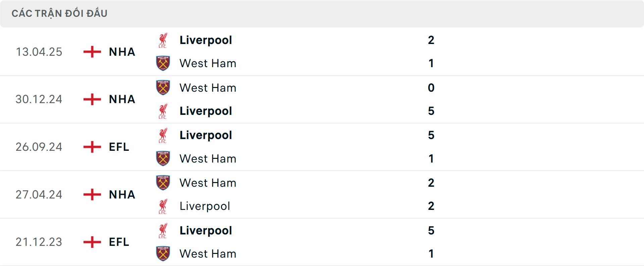Click the West Ham team name in the 21.12.23 row
Viewport: 644px width, 266px height.
[x=208, y=254]
